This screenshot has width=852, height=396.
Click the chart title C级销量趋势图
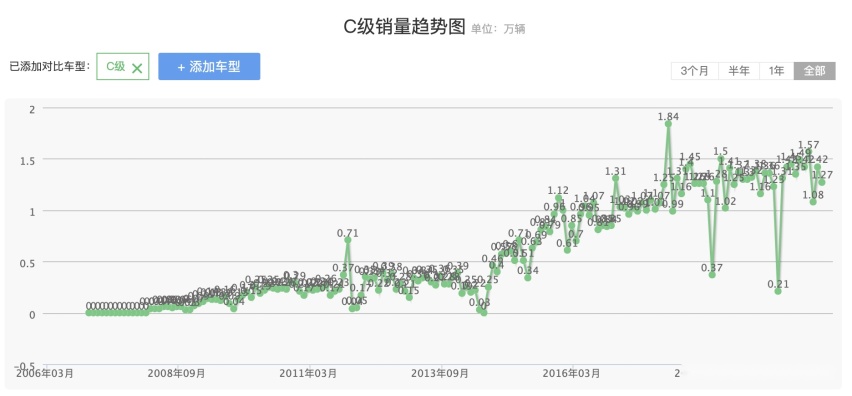tap(405, 27)
